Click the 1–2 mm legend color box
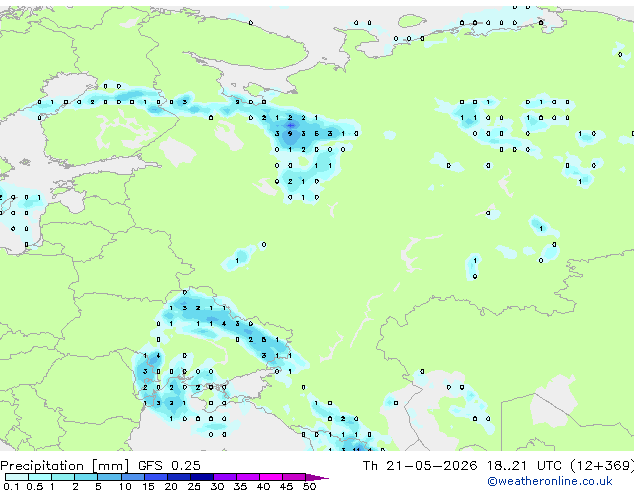Image resolution: width=634 pixels, height=490 pixels. (63, 477)
